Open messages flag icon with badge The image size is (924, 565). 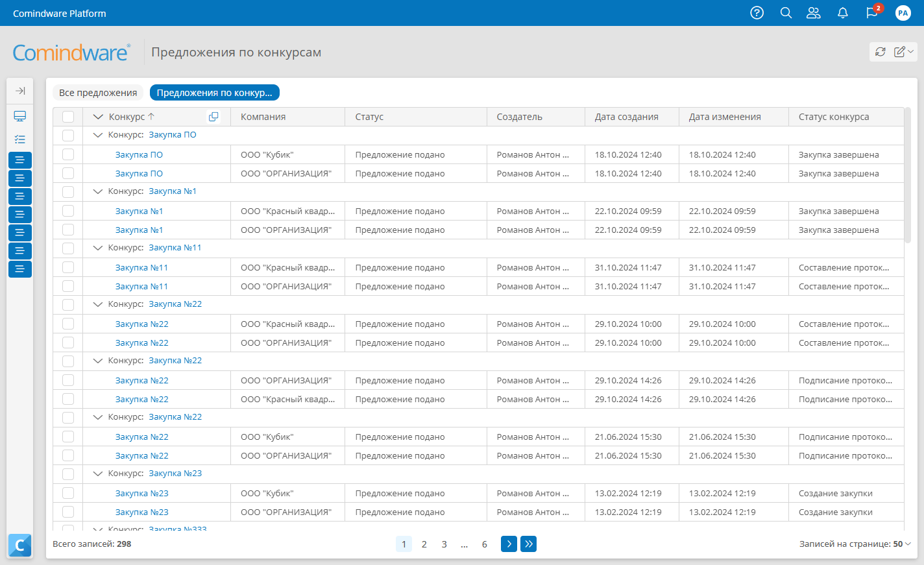point(872,13)
